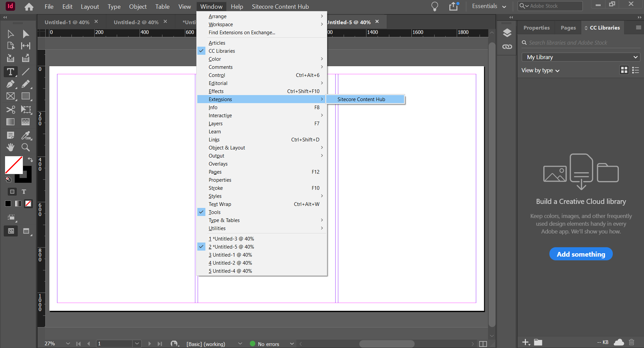The width and height of the screenshot is (644, 348).
Task: Select the Hand tool
Action: pyautogui.click(x=10, y=147)
